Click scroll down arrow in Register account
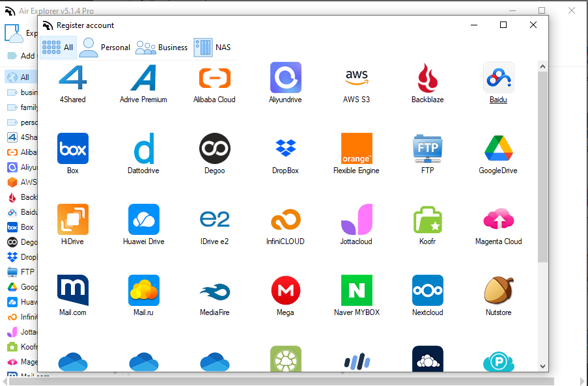The width and height of the screenshot is (588, 386). pyautogui.click(x=542, y=366)
